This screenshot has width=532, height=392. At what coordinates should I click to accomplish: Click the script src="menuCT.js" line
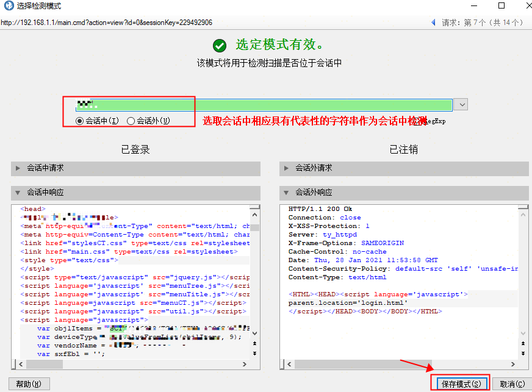coord(134,303)
